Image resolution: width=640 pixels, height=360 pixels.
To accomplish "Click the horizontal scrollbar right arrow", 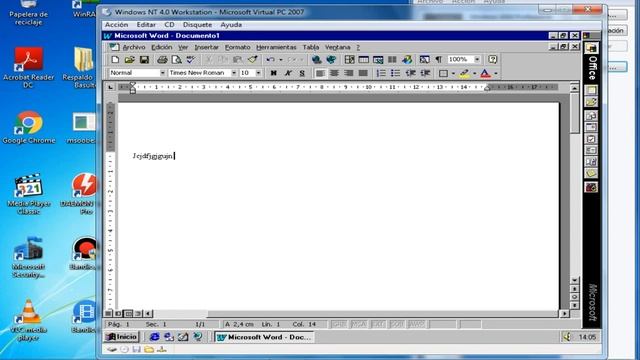I will 564,313.
